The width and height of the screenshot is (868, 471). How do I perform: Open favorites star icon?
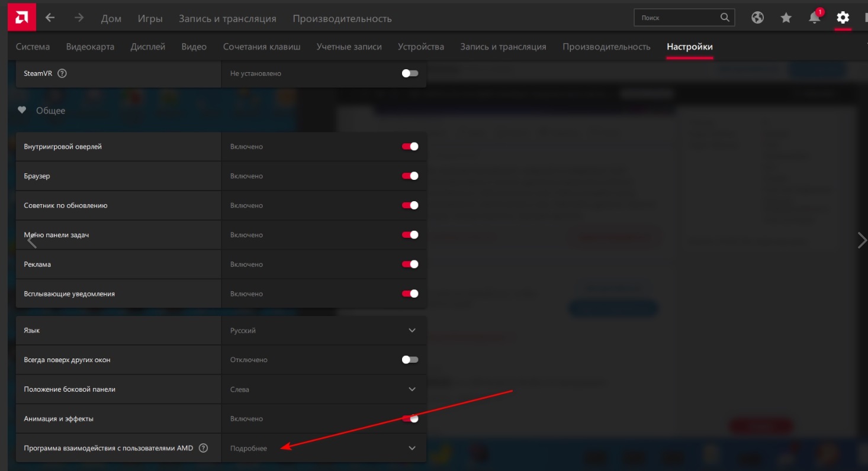point(786,18)
